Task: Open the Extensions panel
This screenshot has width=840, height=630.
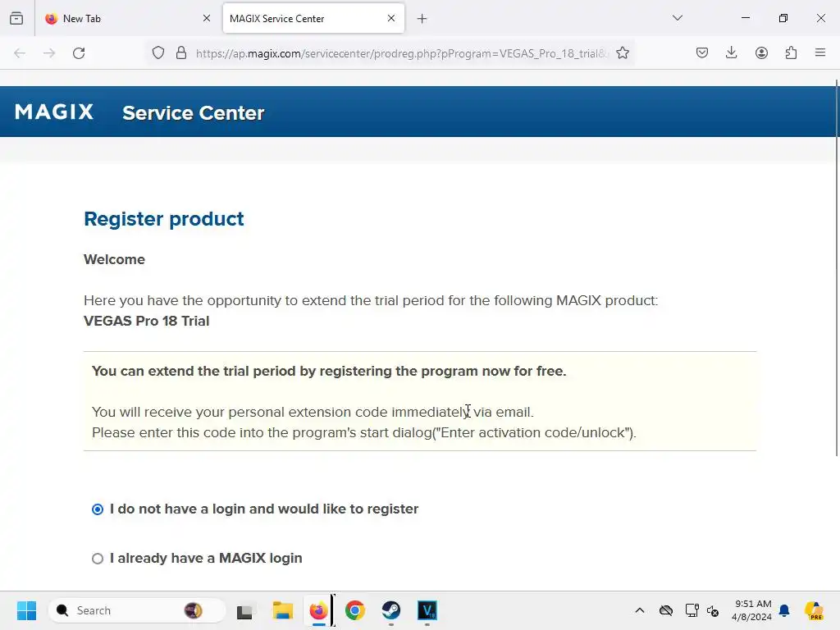Action: [x=791, y=52]
